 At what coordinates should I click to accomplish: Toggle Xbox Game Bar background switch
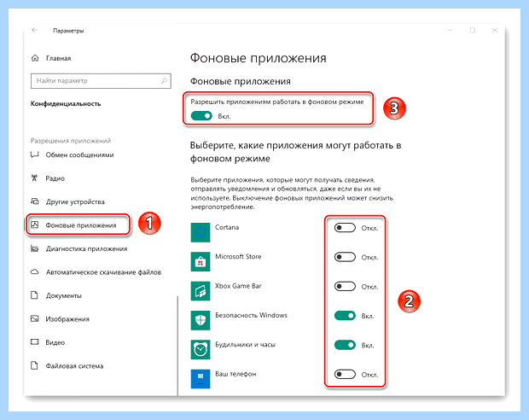pyautogui.click(x=345, y=287)
